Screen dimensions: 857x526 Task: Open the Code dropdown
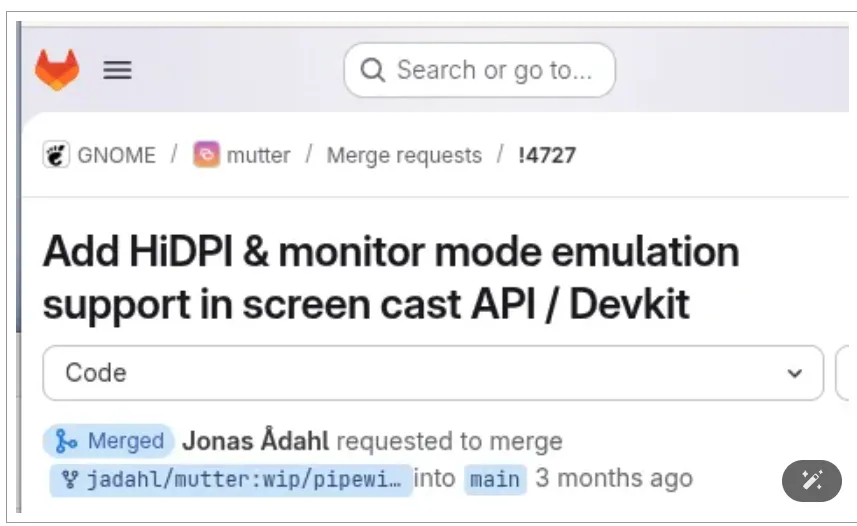click(432, 373)
